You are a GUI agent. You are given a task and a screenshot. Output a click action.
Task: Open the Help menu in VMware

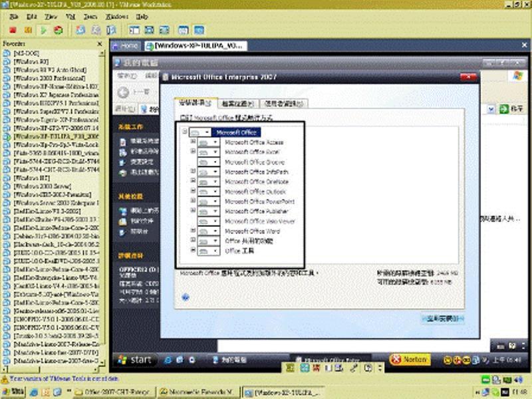(x=142, y=16)
